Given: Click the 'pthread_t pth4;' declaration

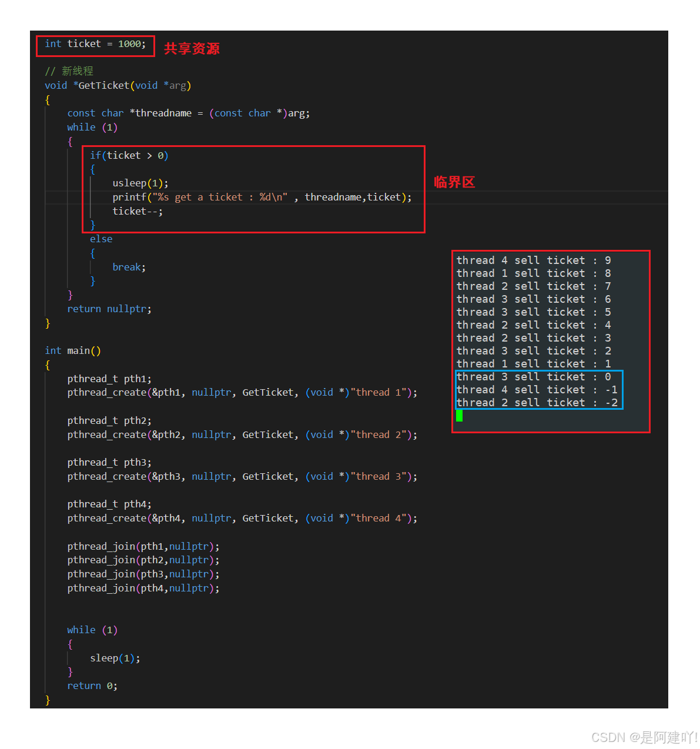Looking at the screenshot, I should pyautogui.click(x=109, y=504).
